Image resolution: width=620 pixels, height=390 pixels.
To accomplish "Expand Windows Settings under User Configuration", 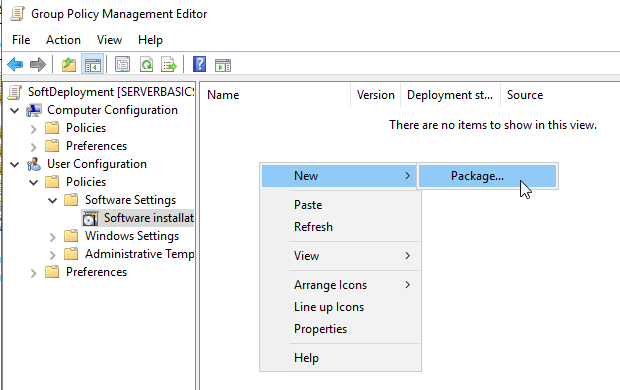I will click(53, 237).
